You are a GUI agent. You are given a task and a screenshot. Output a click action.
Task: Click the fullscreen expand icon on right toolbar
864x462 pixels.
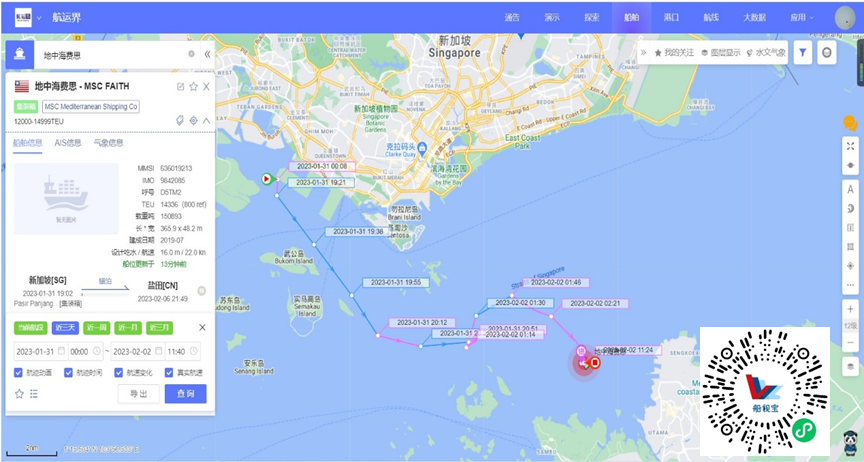point(850,146)
